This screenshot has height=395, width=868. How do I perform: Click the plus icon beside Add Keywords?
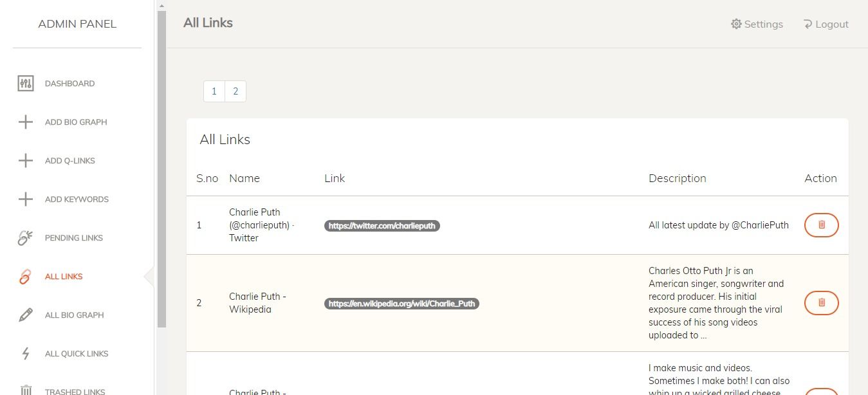point(25,199)
